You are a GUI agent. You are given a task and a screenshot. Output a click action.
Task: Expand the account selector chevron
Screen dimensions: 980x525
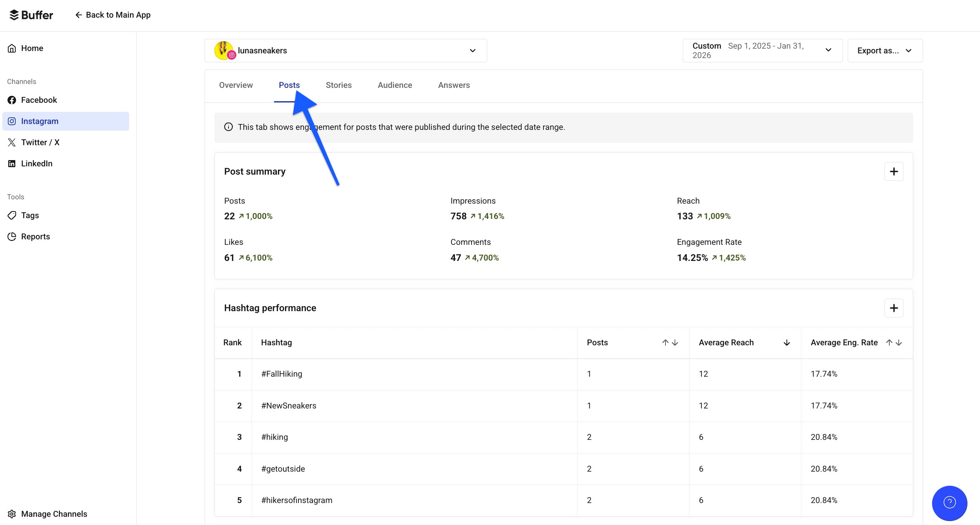(473, 51)
